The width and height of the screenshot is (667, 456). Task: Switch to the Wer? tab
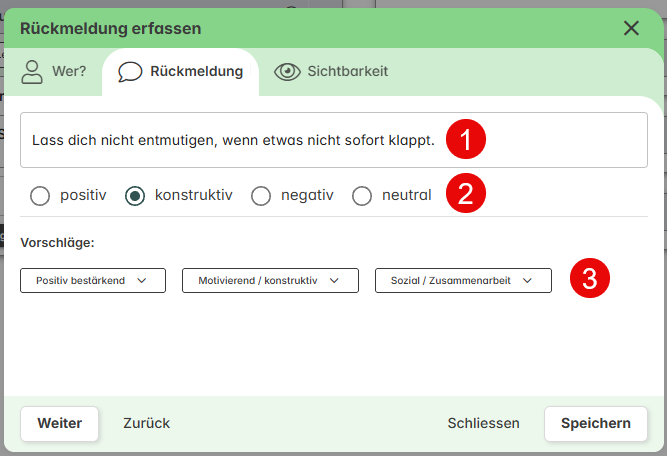[54, 71]
